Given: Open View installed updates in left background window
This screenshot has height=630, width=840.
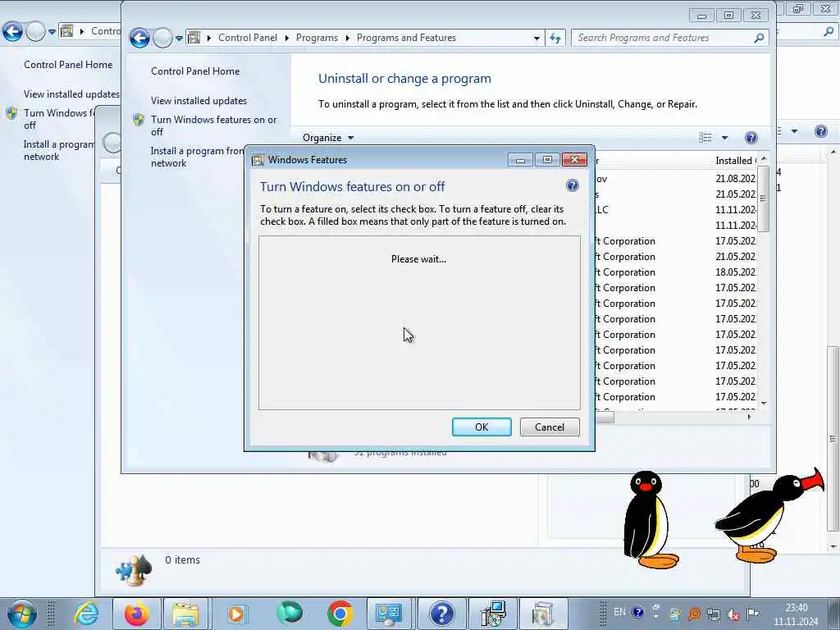Looking at the screenshot, I should pos(72,94).
